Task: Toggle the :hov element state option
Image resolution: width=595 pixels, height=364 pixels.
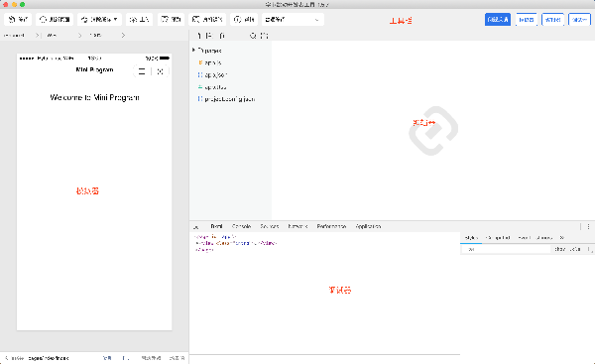Action: (559, 249)
